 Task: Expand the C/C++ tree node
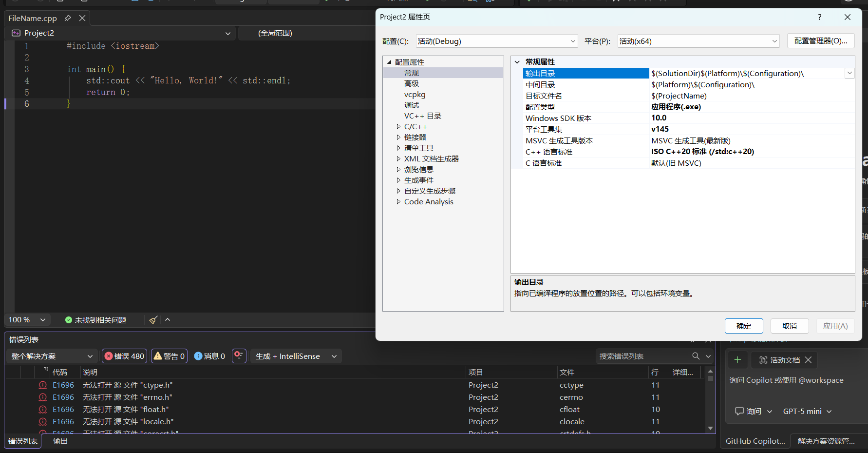pos(398,127)
